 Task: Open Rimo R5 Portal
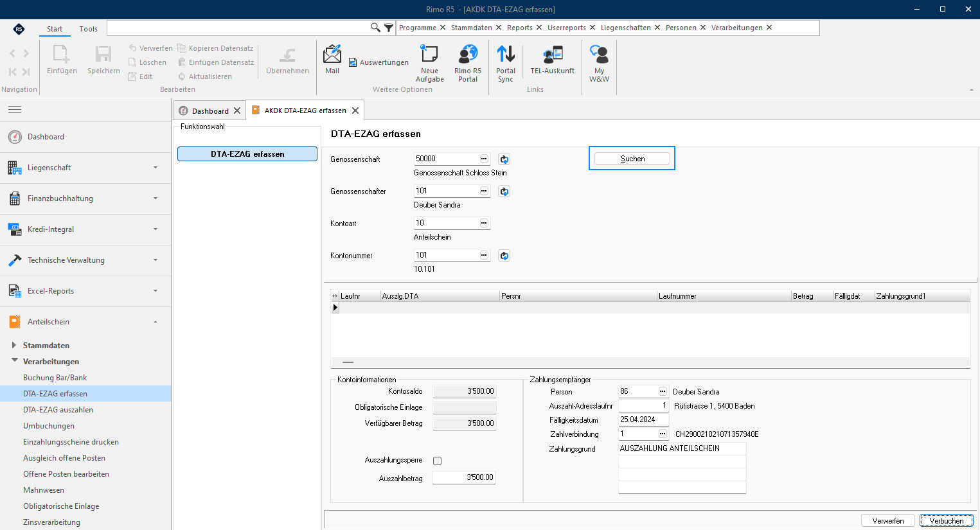tap(468, 64)
